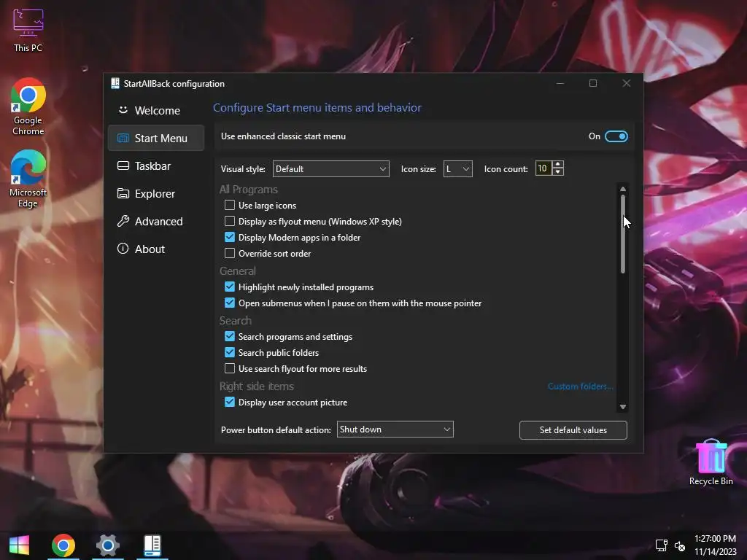Go to Welcome section
747x560 pixels.
(x=156, y=111)
